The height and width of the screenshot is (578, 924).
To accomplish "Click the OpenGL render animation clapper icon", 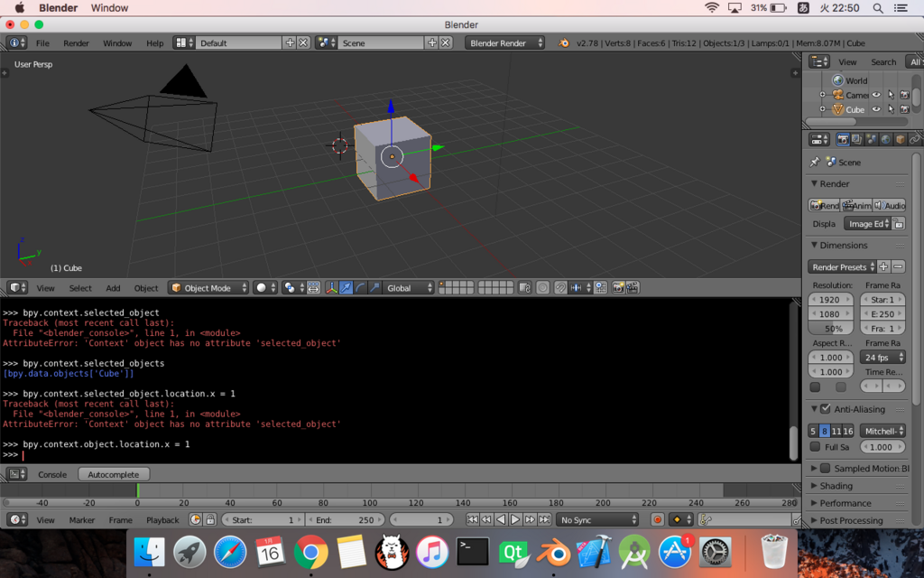I will click(633, 288).
